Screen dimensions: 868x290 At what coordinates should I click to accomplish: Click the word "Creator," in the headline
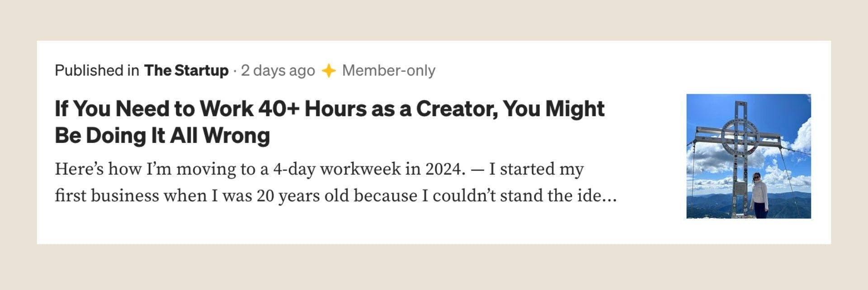pos(457,109)
